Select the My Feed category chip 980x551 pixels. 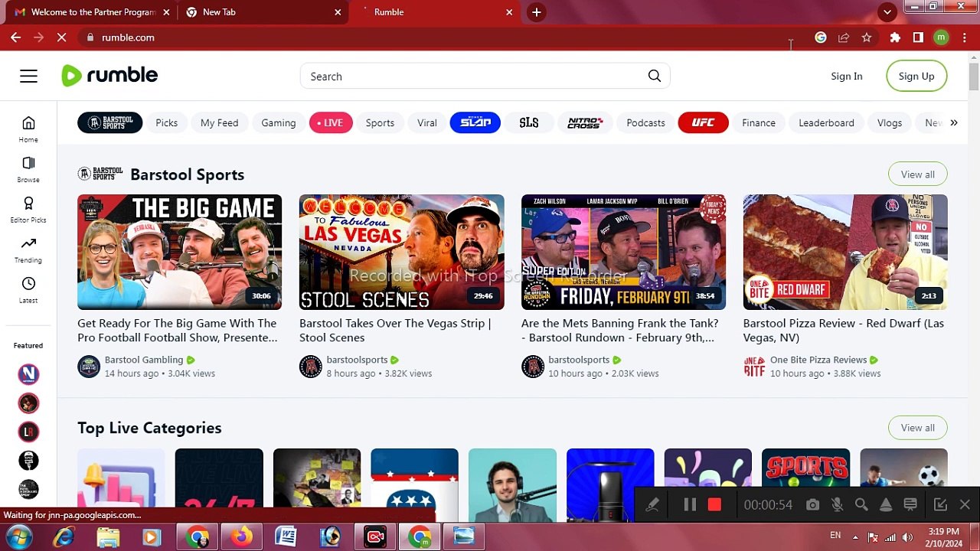tap(219, 122)
